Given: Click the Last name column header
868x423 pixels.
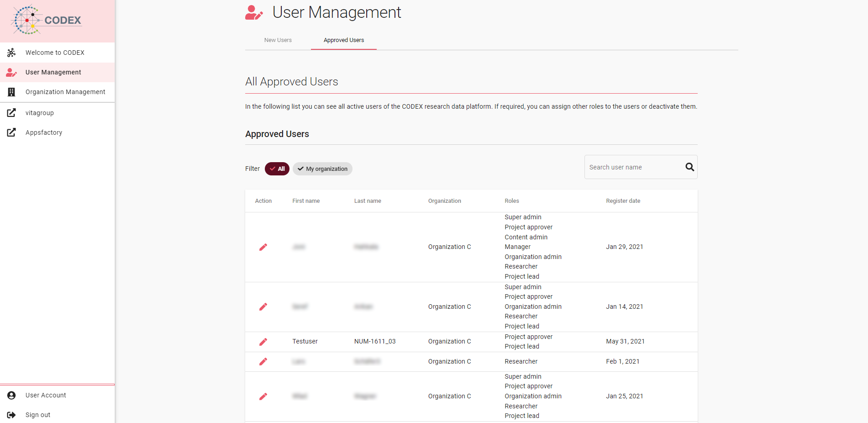Looking at the screenshot, I should click(x=368, y=201).
